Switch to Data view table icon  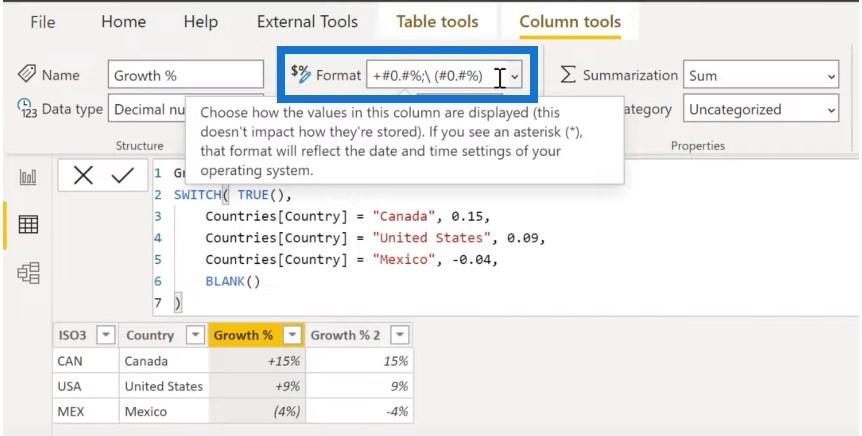pyautogui.click(x=28, y=224)
